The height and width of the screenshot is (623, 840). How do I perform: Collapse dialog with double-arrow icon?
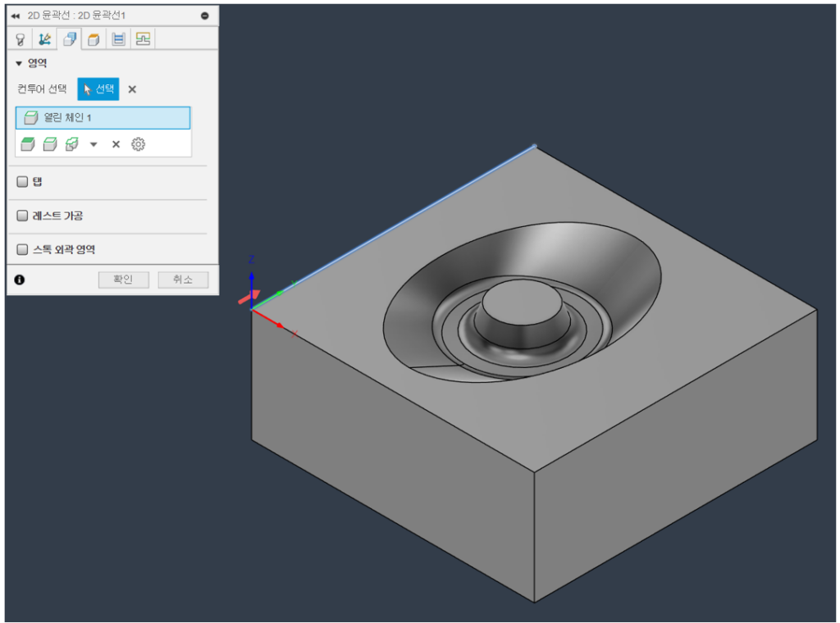coord(15,16)
